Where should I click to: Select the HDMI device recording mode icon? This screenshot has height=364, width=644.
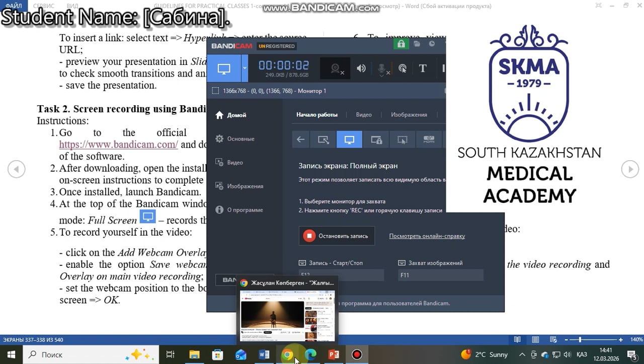429,139
